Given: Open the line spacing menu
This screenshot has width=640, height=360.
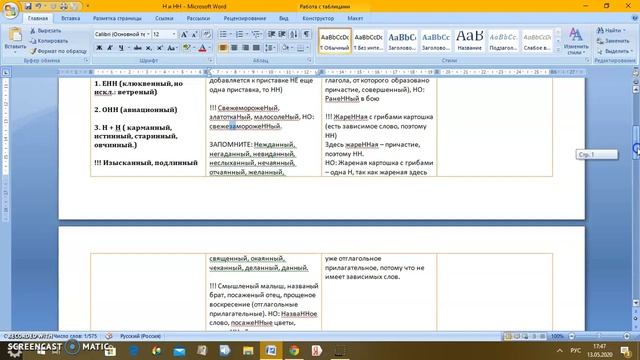Looking at the screenshot, I should coord(269,48).
